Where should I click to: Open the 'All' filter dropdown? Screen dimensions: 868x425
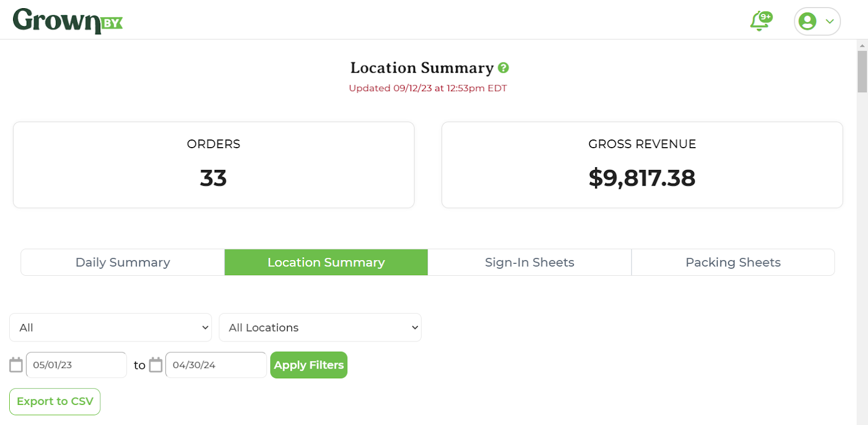click(111, 327)
